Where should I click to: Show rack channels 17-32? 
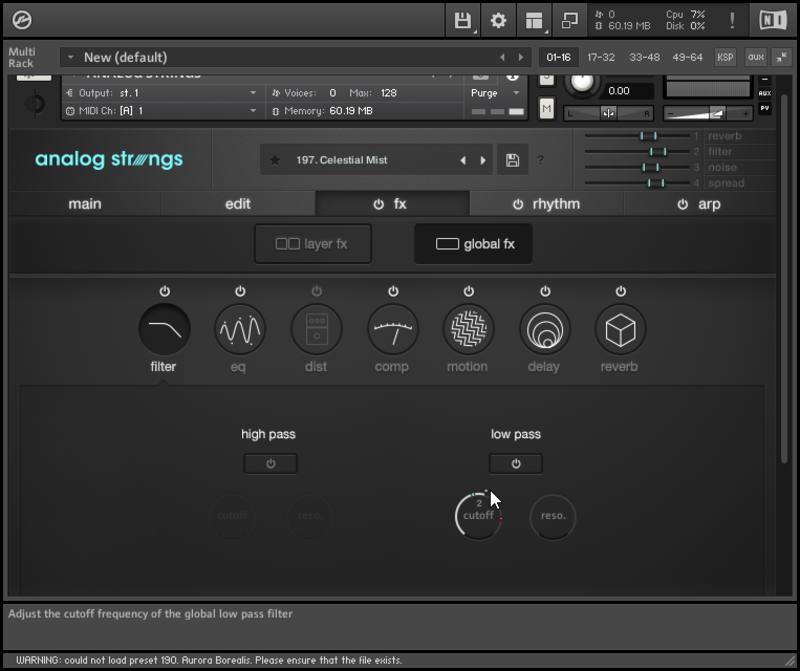[601, 57]
